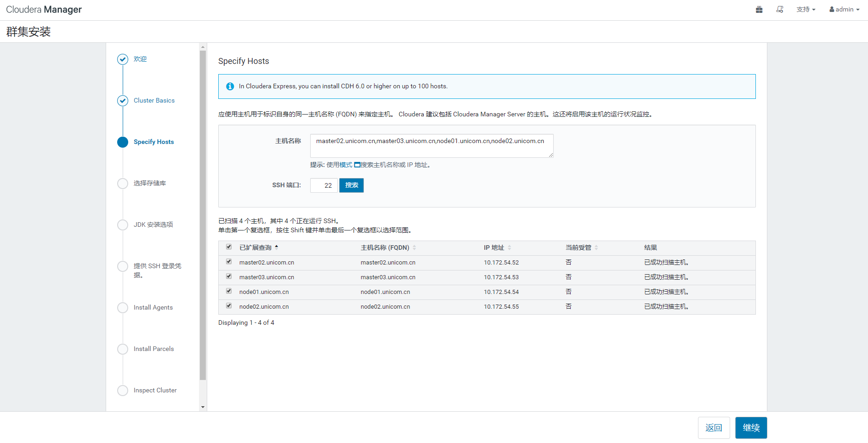Click the scrollbar down arrow in steps panel
Viewport: 868px width, 443px height.
(x=203, y=407)
